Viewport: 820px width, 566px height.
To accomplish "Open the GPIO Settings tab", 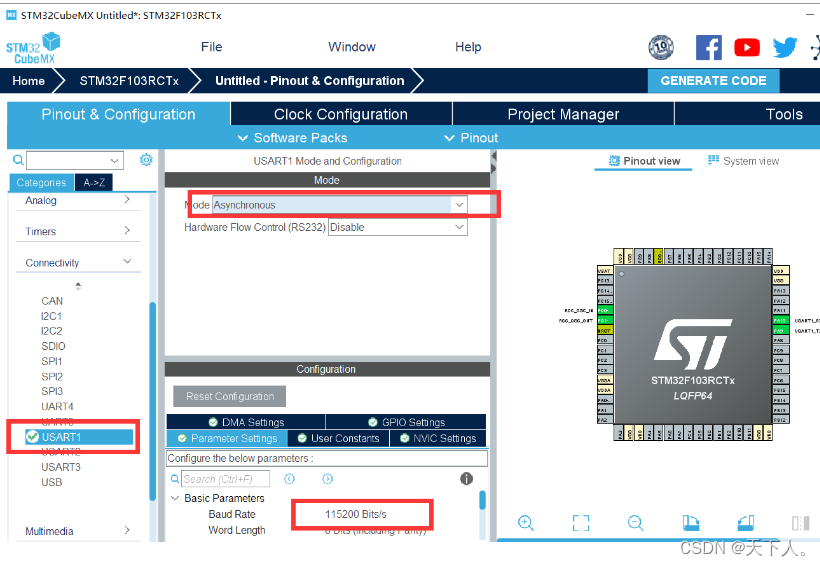I will coord(406,422).
